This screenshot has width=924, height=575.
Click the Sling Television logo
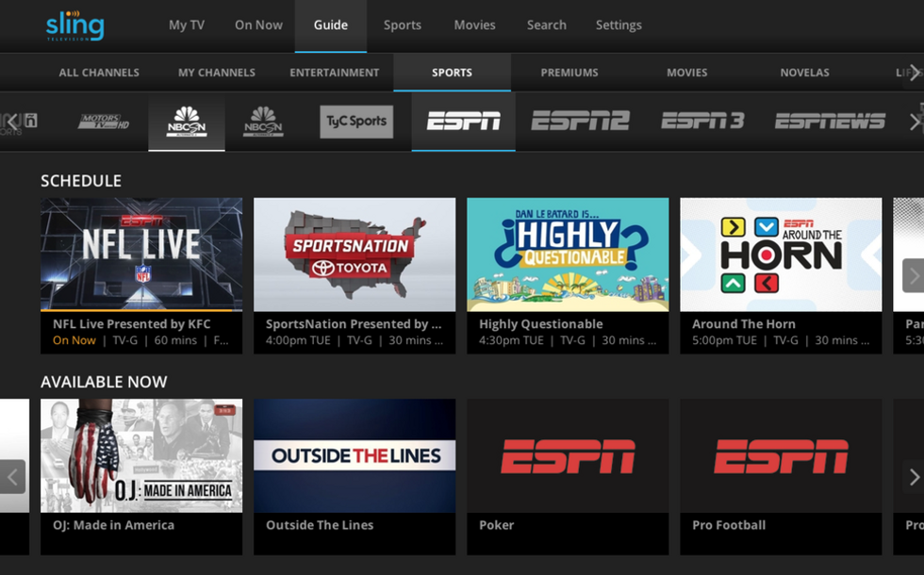(74, 25)
